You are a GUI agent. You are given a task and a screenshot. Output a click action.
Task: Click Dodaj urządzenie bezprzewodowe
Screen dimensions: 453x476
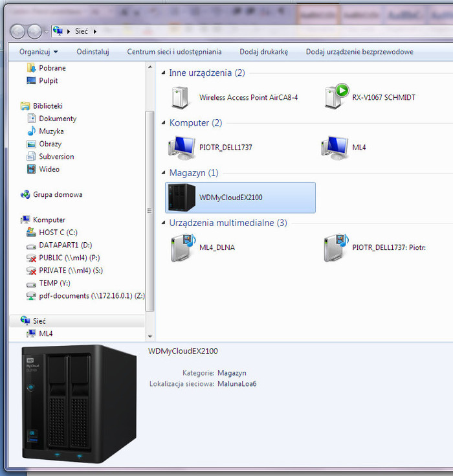point(359,52)
